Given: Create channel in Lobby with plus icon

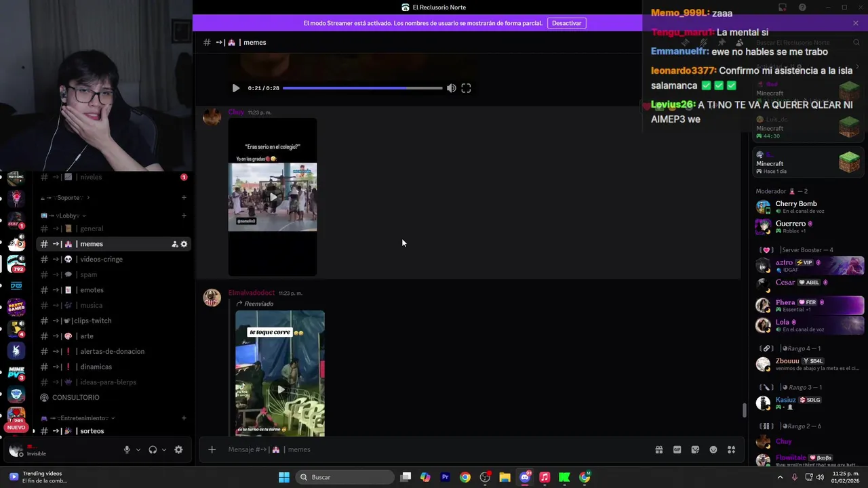Looking at the screenshot, I should (184, 216).
